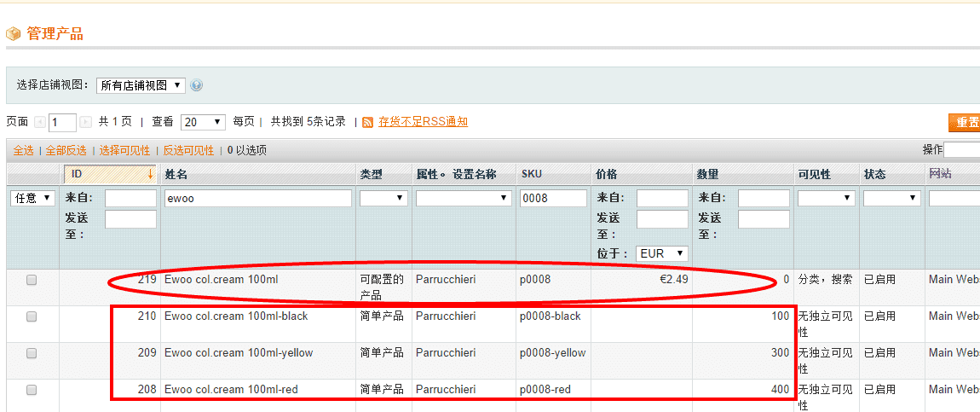Tick checkbox for 100ml-yellow row
This screenshot has height=412, width=980.
32,353
